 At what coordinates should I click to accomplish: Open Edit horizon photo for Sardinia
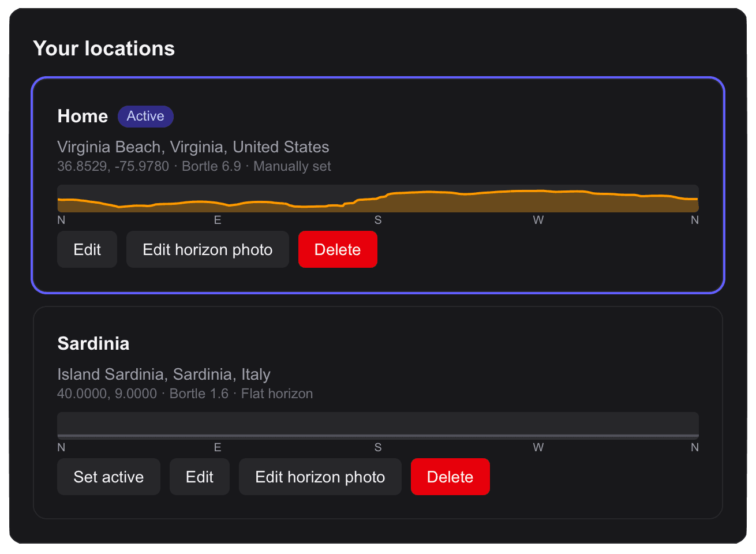point(320,477)
